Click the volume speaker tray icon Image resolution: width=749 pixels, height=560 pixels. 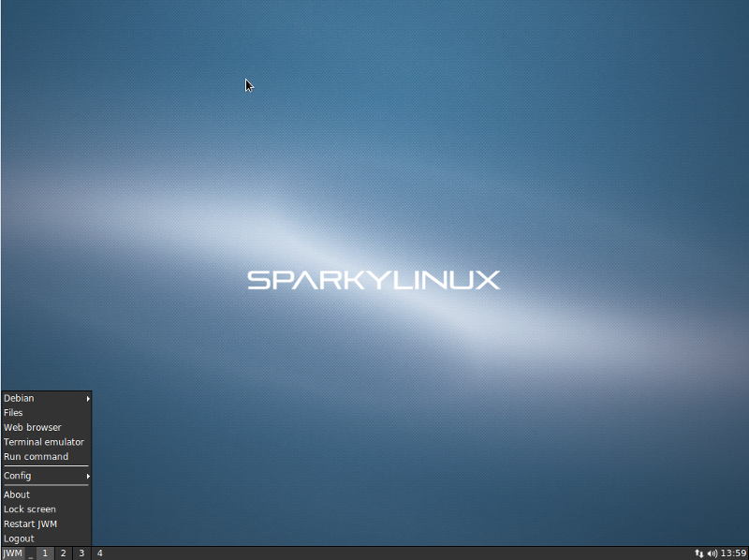click(x=712, y=553)
